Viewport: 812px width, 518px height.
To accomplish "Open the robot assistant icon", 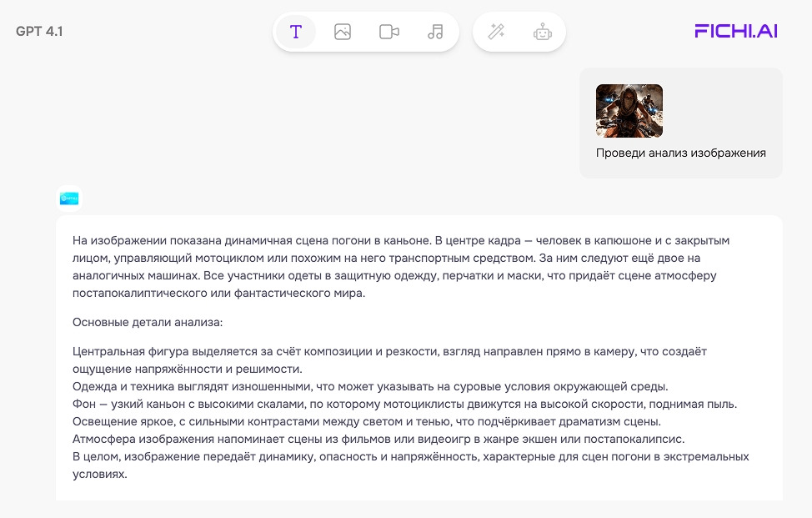I will point(542,32).
